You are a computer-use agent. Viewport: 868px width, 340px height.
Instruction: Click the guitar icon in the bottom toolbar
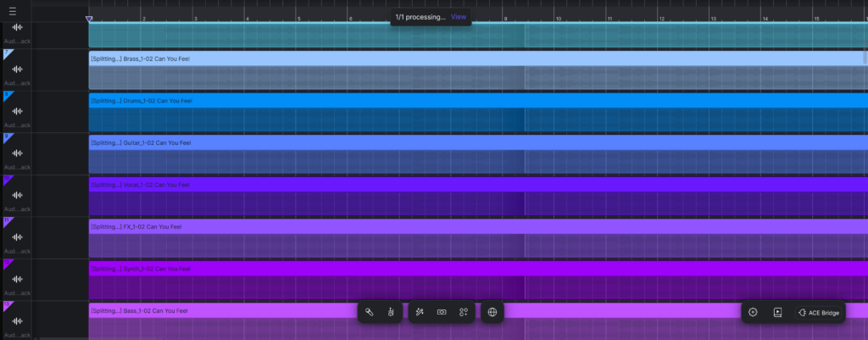(x=391, y=312)
